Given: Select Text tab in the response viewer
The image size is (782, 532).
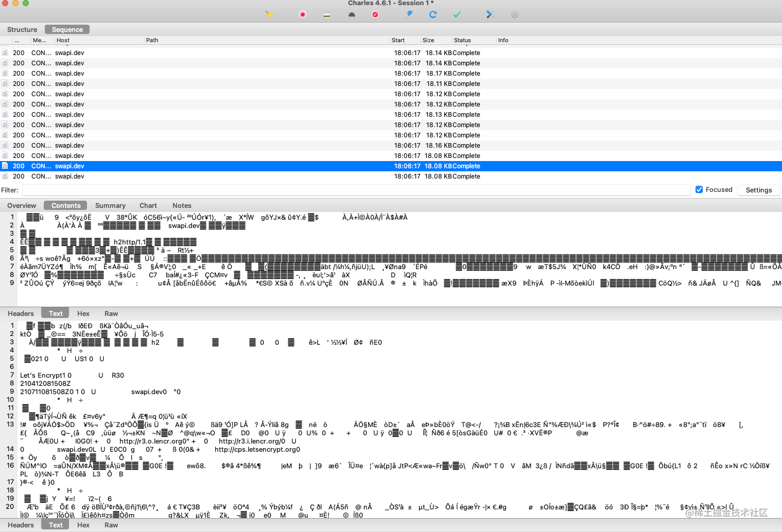Looking at the screenshot, I should point(56,525).
